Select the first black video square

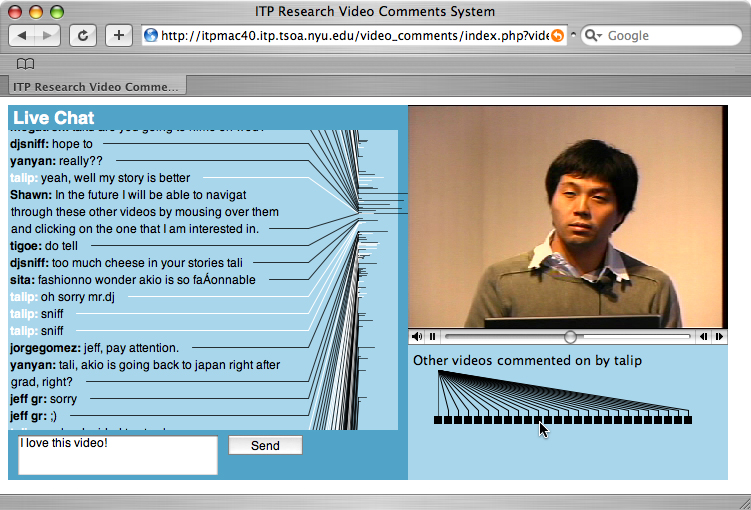tap(438, 420)
